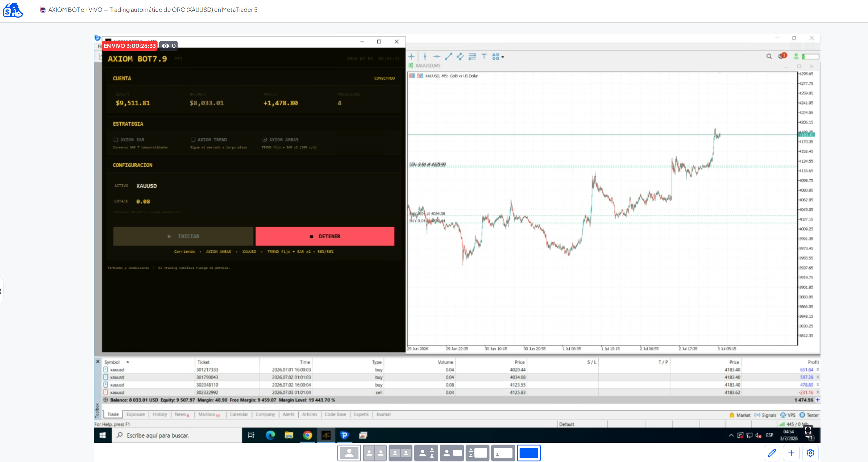Viewport: 868px width, 462px height.
Task: Open the Tester section in toolbox
Action: click(x=809, y=415)
